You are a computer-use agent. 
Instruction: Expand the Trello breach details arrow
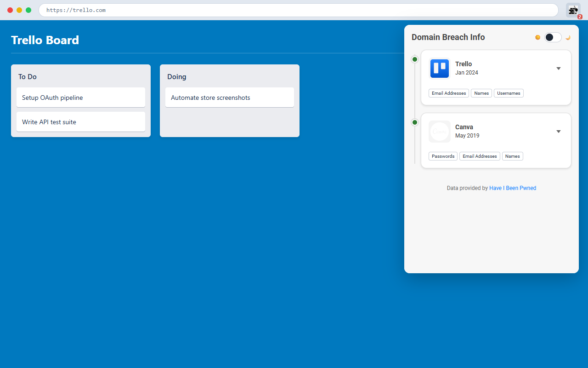point(559,69)
